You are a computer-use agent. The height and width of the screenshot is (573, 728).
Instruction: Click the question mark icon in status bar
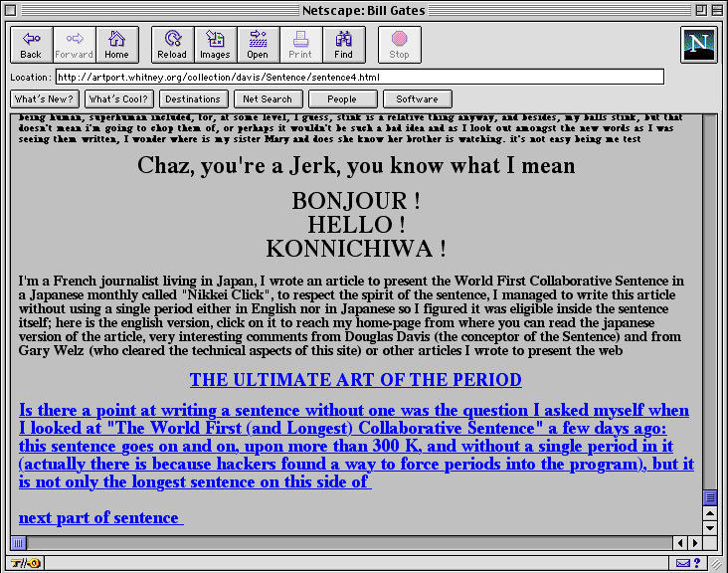point(697,563)
